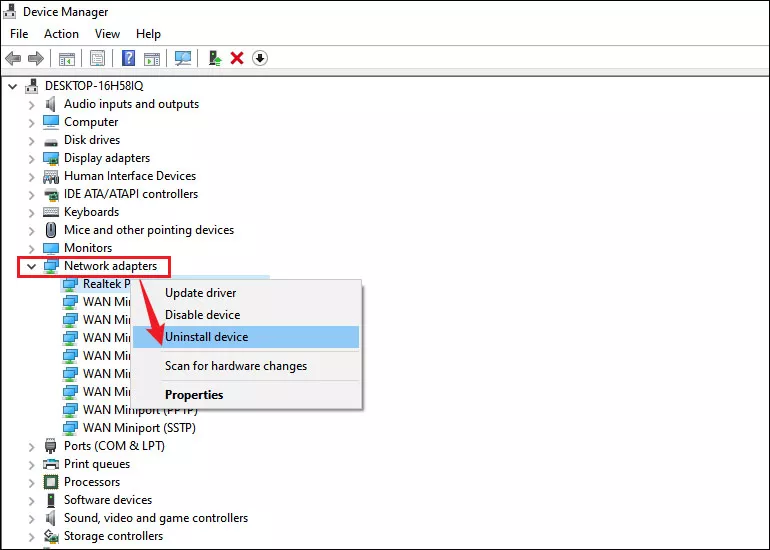
Task: Open Properties from the context menu
Action: pyautogui.click(x=246, y=395)
